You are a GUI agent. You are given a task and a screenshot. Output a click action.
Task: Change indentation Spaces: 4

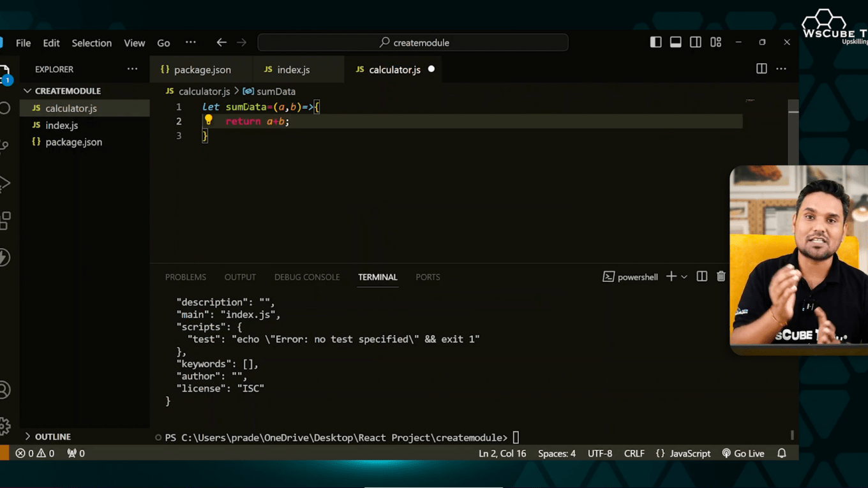tap(557, 454)
